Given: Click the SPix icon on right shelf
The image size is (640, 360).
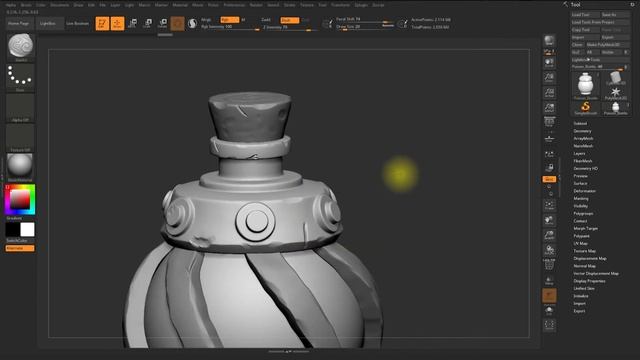Looking at the screenshot, I should [549, 52].
